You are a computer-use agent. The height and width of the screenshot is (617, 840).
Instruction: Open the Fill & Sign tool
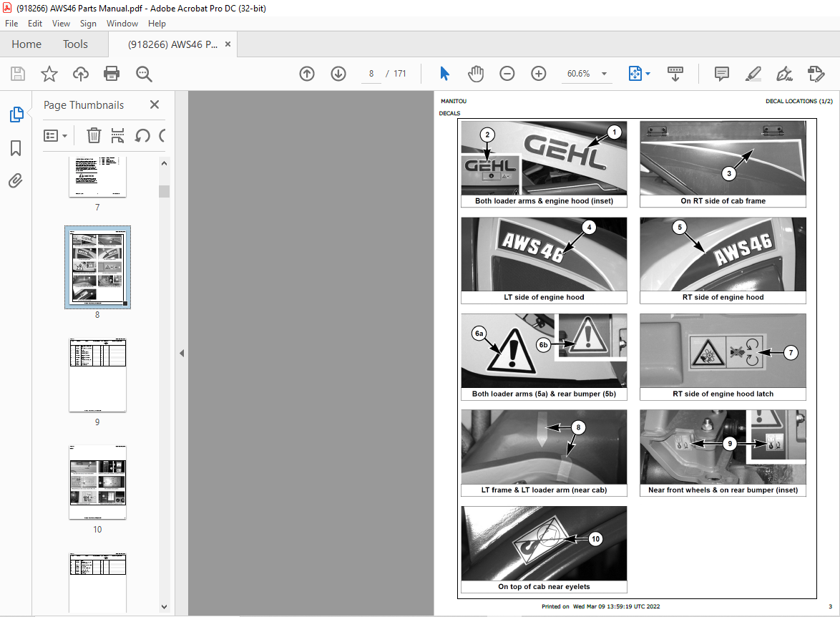pos(784,74)
